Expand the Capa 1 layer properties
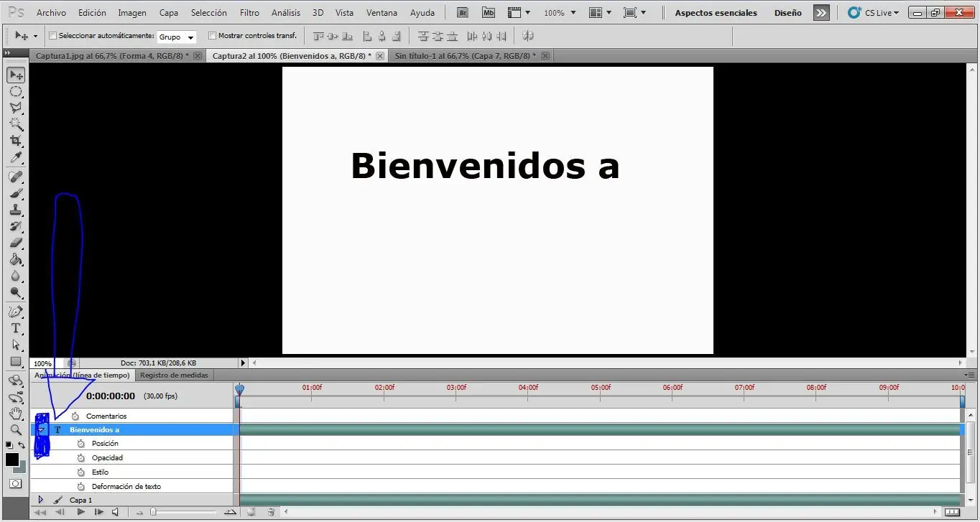This screenshot has height=522, width=980. (40, 500)
